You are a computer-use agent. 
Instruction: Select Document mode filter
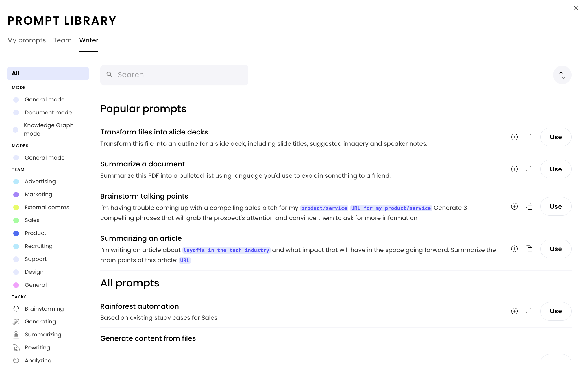click(48, 112)
